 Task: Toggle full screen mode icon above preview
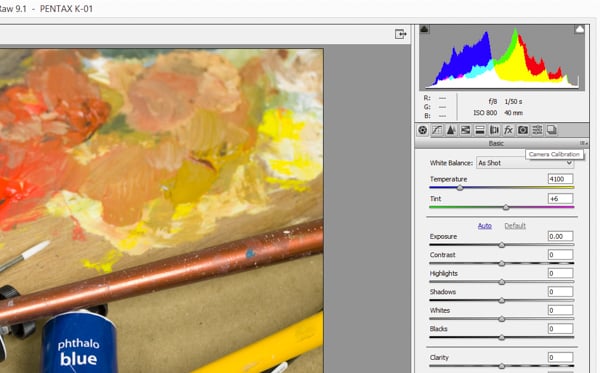tap(400, 34)
